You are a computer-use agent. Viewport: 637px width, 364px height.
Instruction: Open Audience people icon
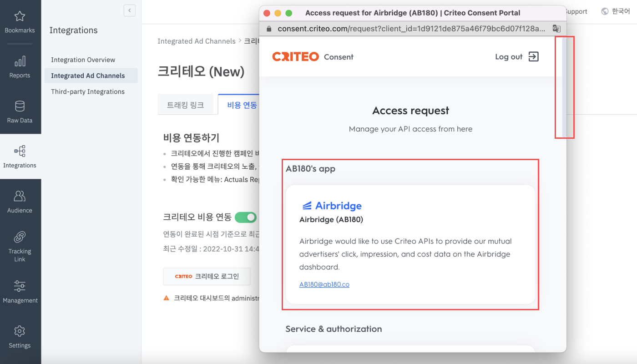20,196
